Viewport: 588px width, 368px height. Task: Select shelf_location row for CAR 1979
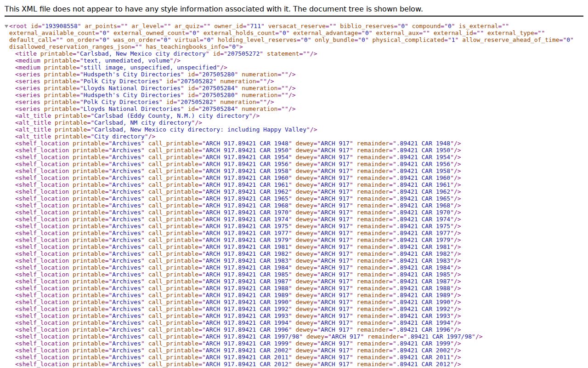[238, 240]
